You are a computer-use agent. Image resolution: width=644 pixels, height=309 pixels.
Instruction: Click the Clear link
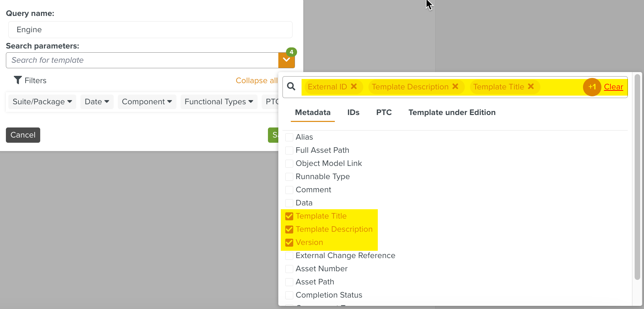click(613, 87)
